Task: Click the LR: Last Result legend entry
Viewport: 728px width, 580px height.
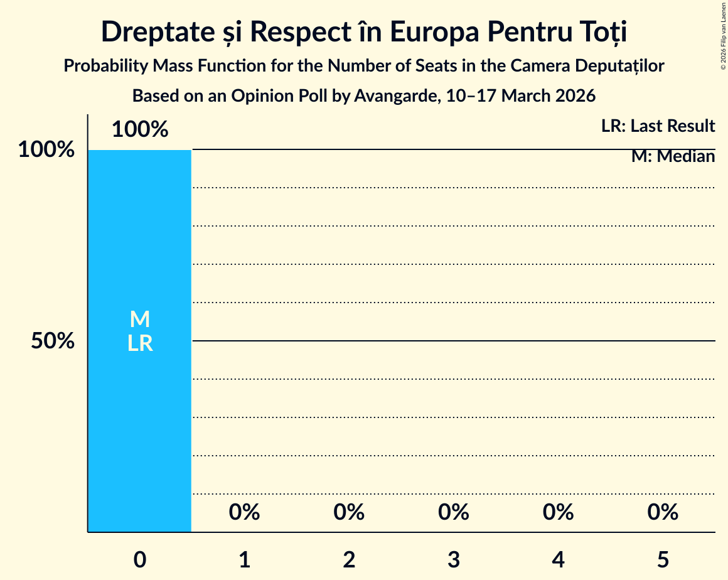Action: coord(658,126)
